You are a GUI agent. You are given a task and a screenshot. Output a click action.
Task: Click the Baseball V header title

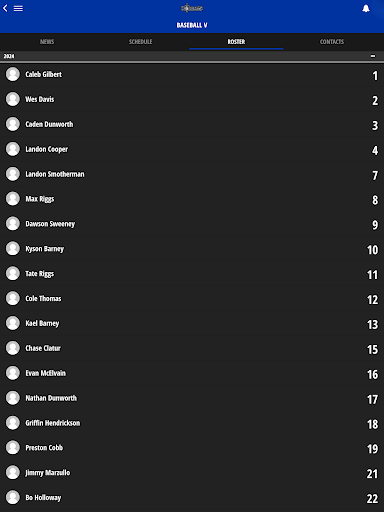coord(192,25)
